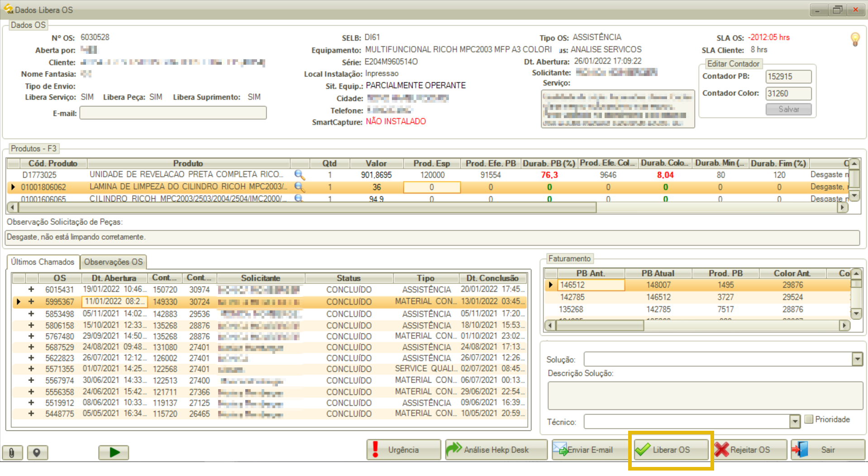Viewport: 868px width, 476px height.
Task: Click the paperclip attachment button
Action: coord(12,452)
